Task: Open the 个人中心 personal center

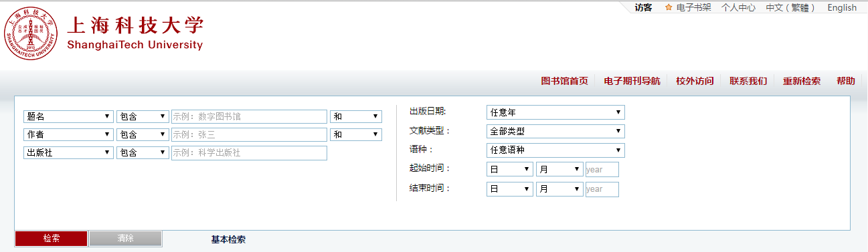Action: point(739,7)
